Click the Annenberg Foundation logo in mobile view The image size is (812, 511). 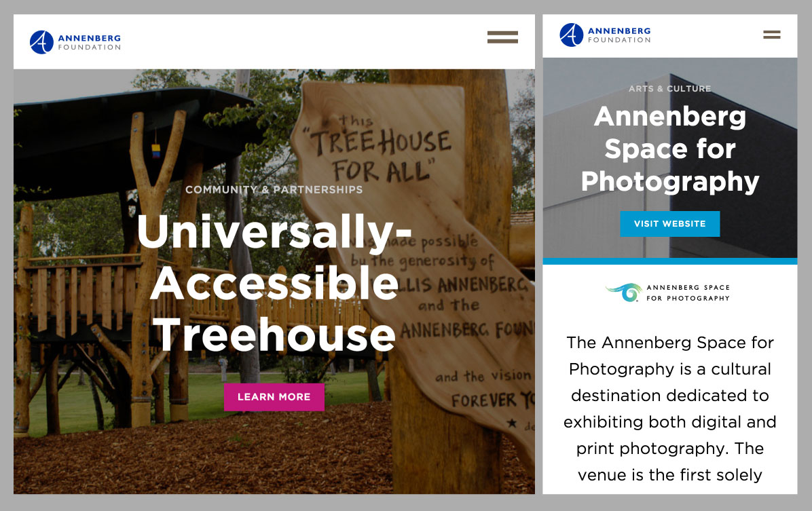pos(605,35)
